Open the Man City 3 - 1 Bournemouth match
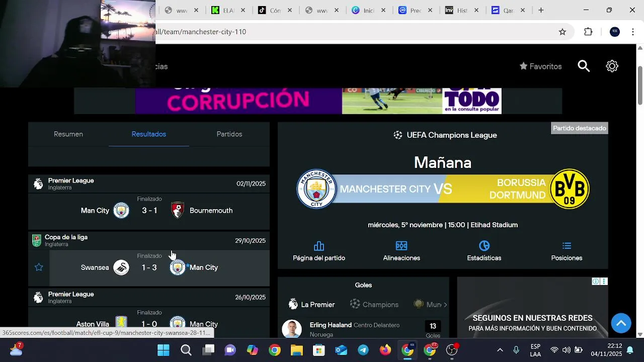 point(149,211)
